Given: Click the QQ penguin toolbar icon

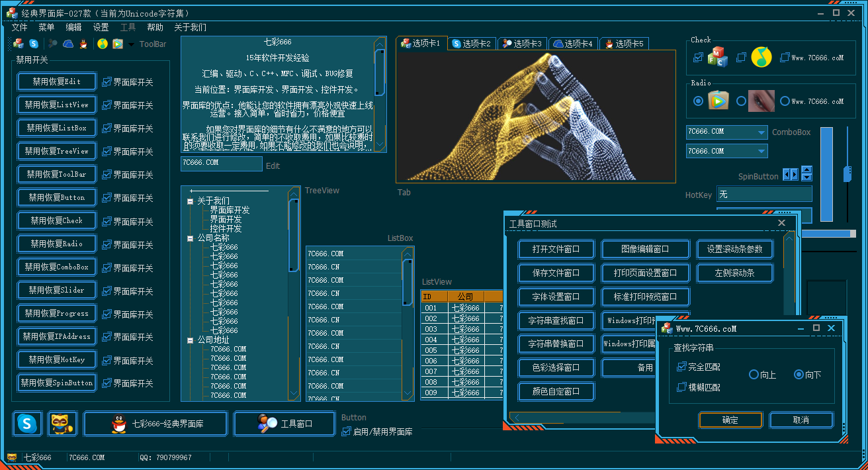Looking at the screenshot, I should click(x=84, y=44).
